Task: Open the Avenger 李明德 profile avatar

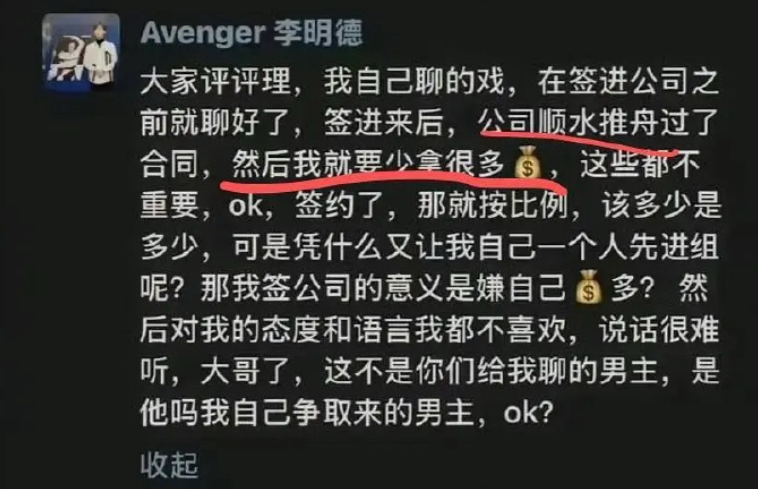Action: (81, 52)
